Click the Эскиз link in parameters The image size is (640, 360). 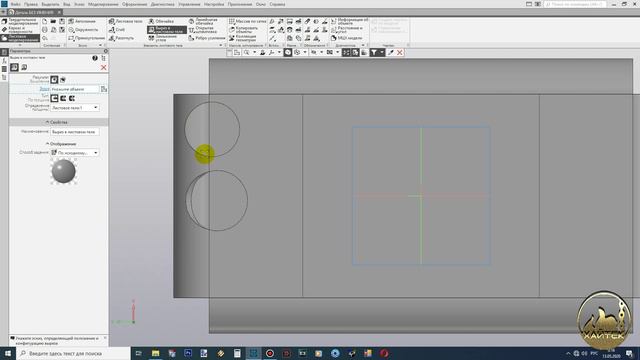click(44, 89)
